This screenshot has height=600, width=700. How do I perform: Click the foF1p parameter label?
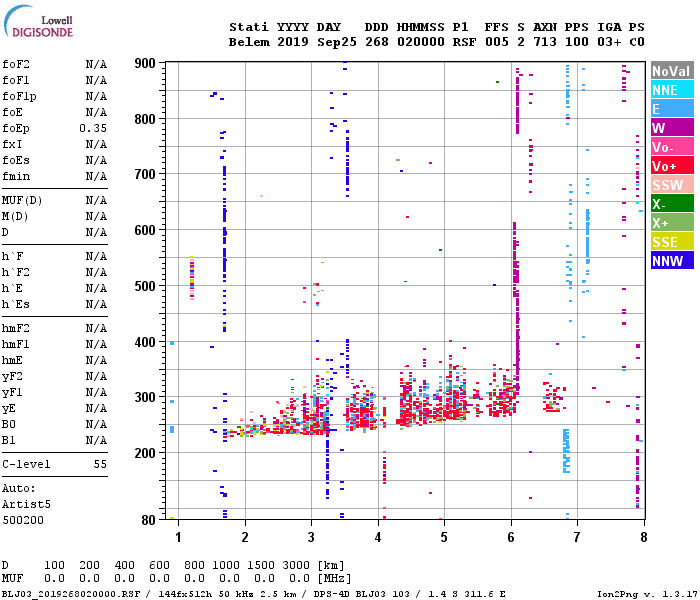(19, 96)
